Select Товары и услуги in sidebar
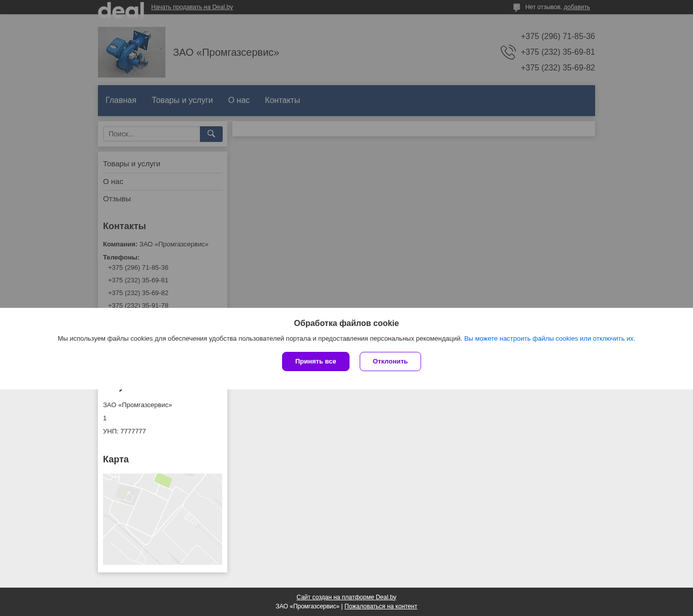The height and width of the screenshot is (616, 693). pos(131,164)
